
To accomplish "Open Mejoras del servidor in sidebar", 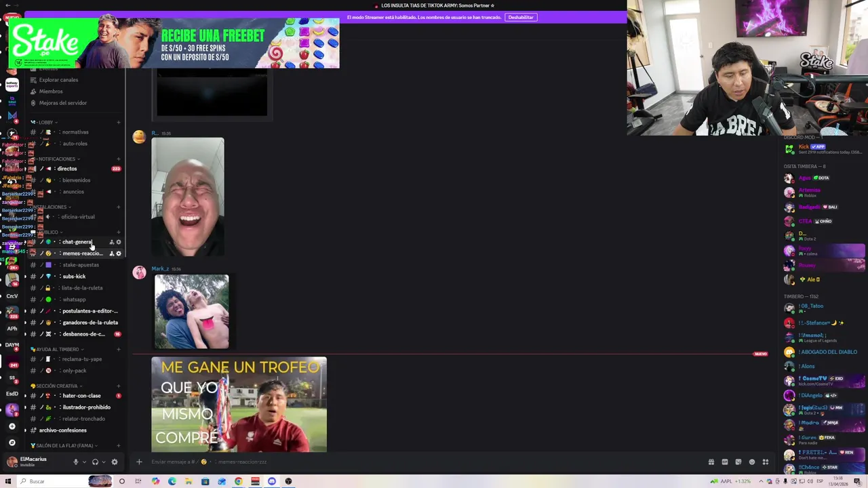I will (63, 103).
